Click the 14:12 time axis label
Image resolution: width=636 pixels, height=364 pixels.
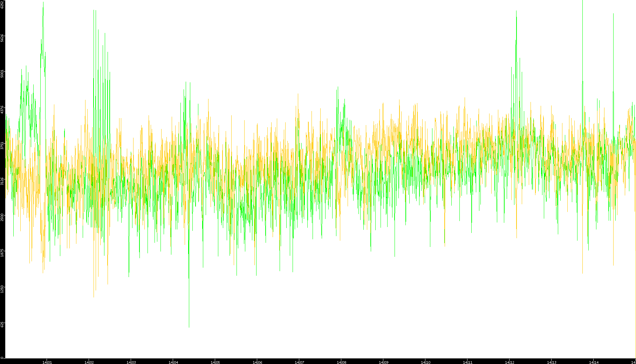pyautogui.click(x=510, y=362)
